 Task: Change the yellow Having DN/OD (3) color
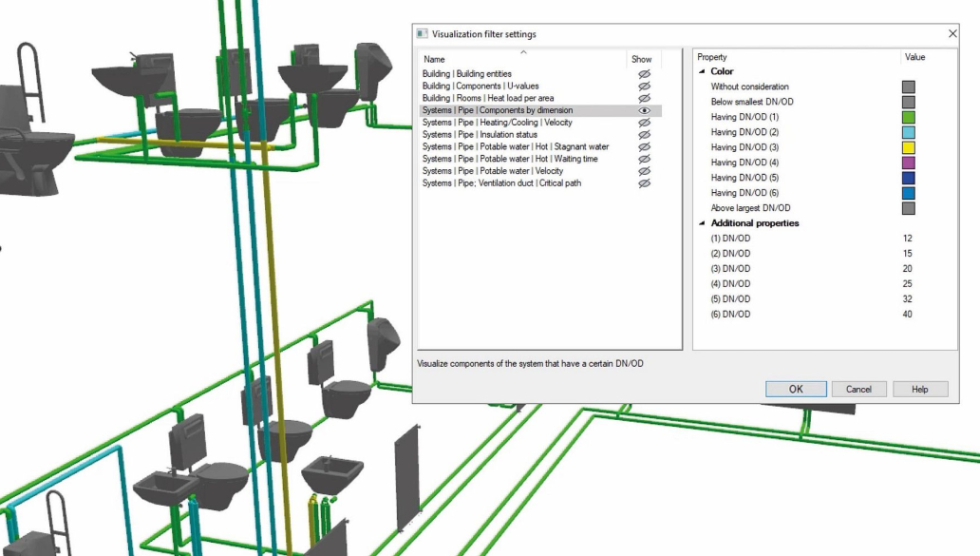[x=909, y=147]
